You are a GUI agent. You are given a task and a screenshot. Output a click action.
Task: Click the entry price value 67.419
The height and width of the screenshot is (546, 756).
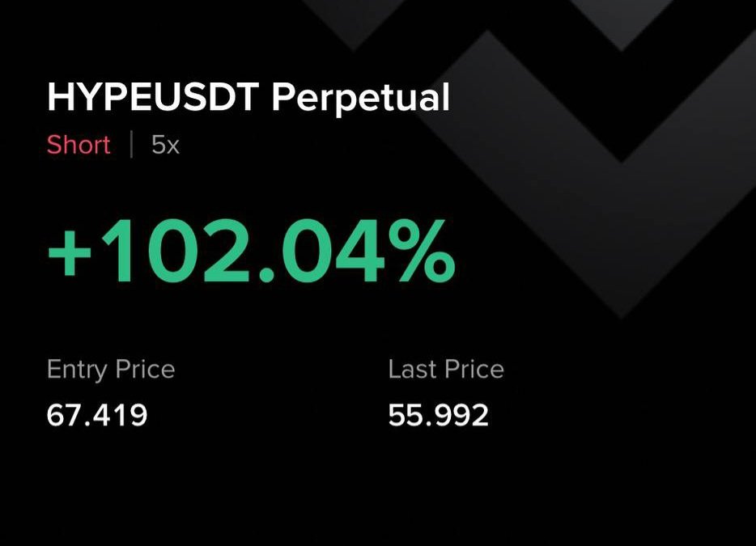(97, 416)
